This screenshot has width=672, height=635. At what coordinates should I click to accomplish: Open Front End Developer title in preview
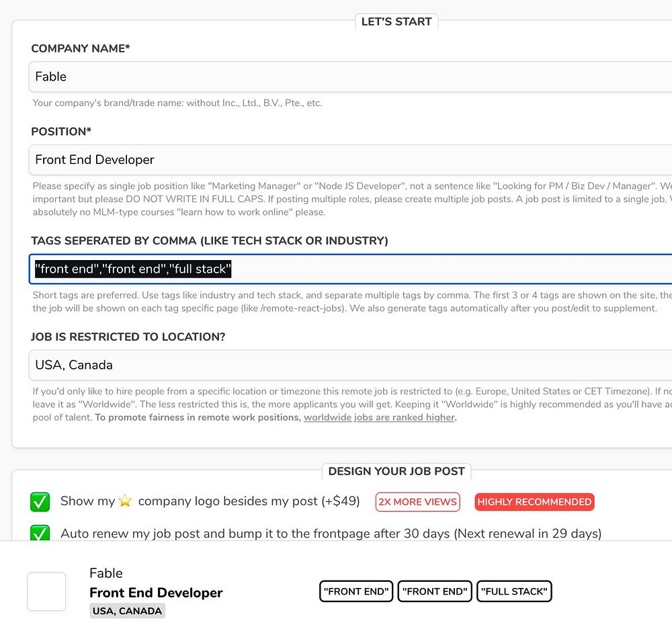[x=156, y=593]
